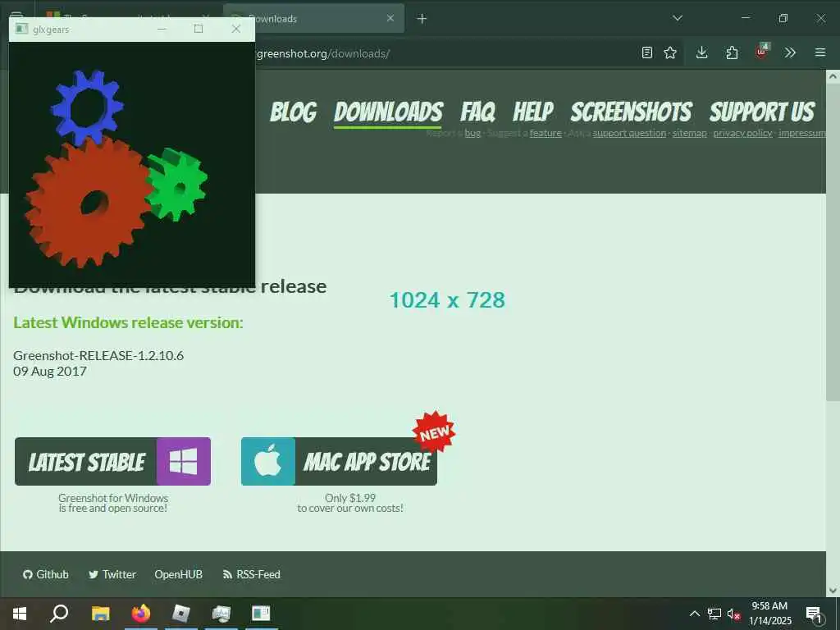Image resolution: width=840 pixels, height=630 pixels.
Task: Click the Greenshot-RELEASE-1.2.10.6 version text
Action: [x=98, y=355]
